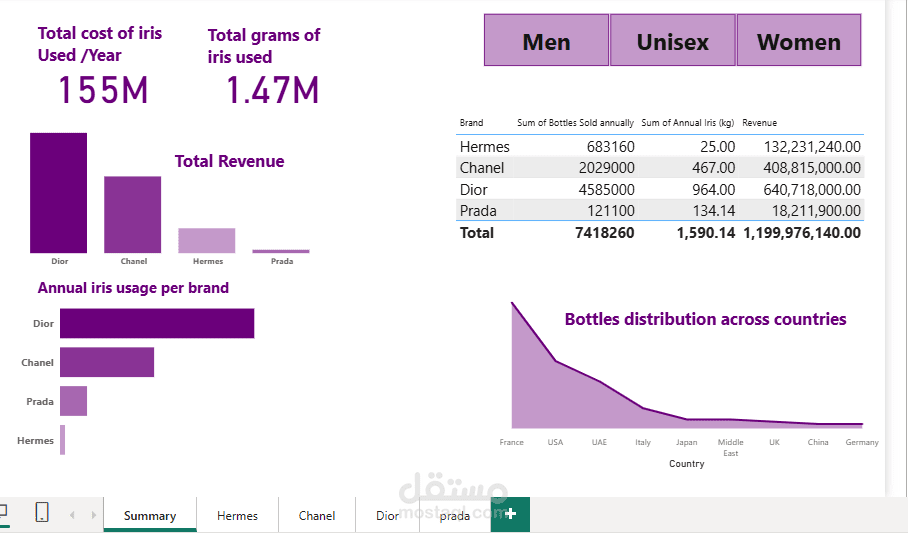Viewport: 908px width, 533px height.
Task: Switch to the Hermes page tab
Action: coord(237,515)
